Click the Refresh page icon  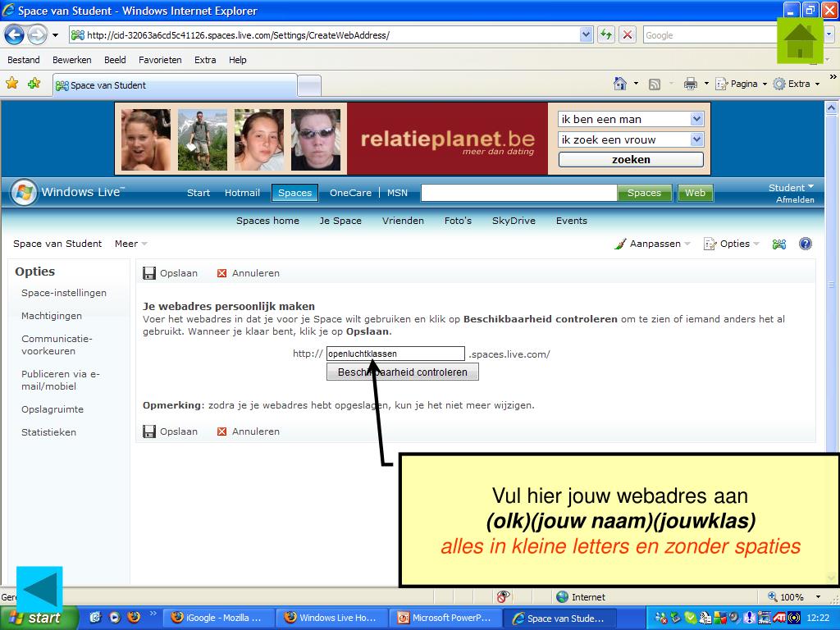pyautogui.click(x=606, y=35)
